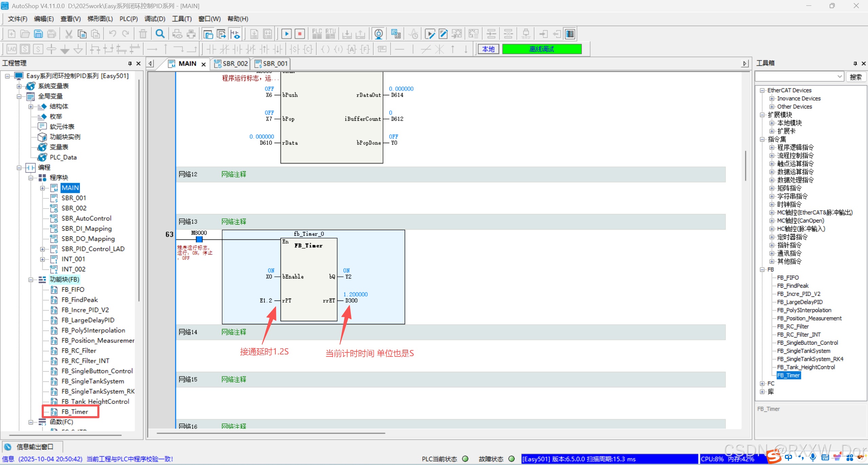Open the toolbox search combo box dropdown

point(840,77)
